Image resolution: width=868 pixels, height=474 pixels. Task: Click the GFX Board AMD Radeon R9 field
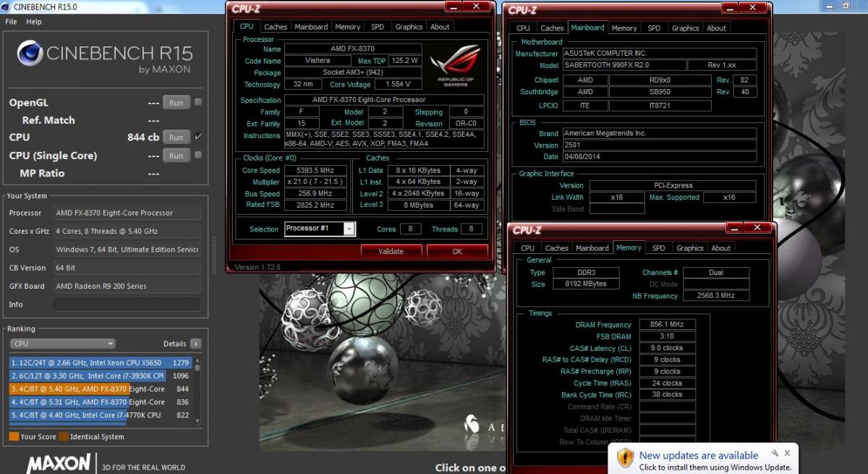tap(128, 286)
